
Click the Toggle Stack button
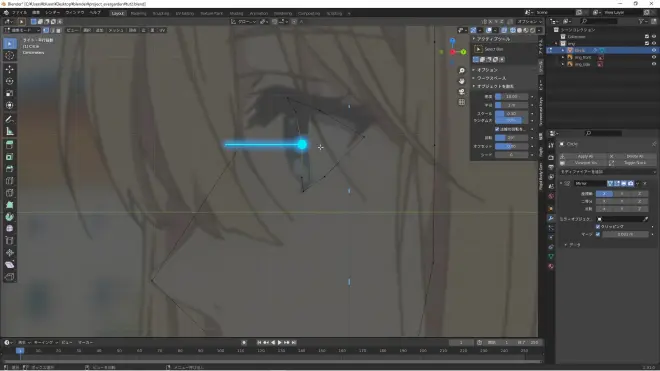(x=632, y=163)
